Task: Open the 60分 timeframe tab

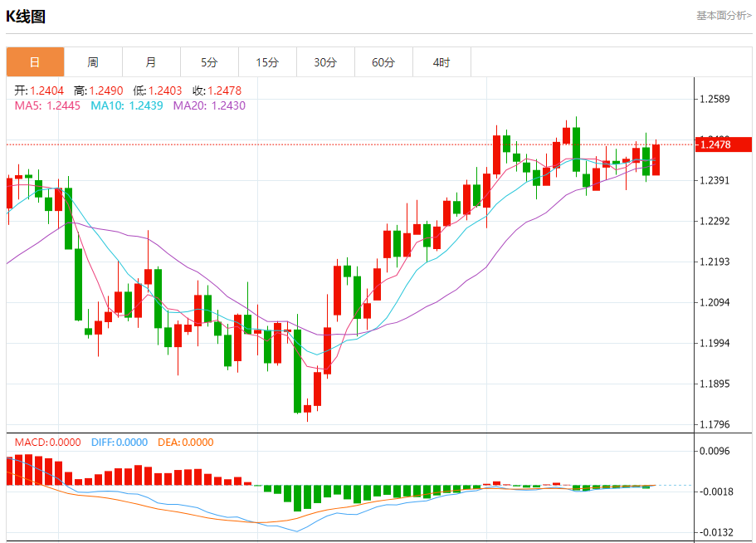Action: pos(383,62)
